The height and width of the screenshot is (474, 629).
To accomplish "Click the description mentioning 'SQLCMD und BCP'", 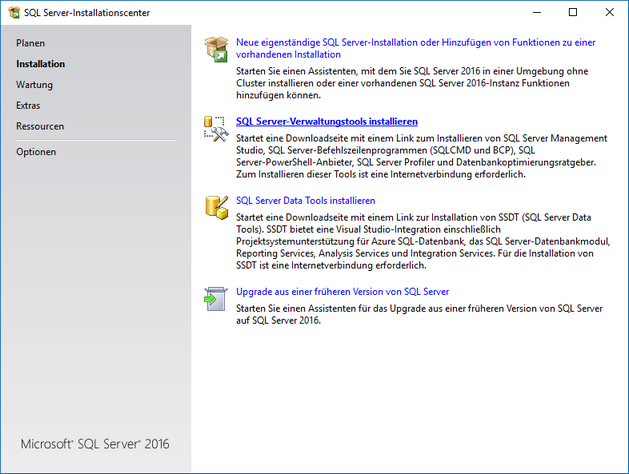I will (422, 156).
